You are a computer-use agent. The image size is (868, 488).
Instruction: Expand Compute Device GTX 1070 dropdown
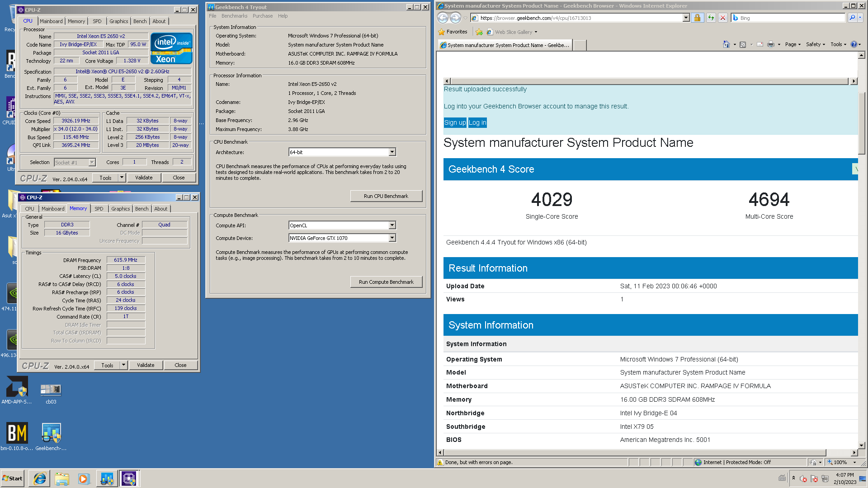392,238
